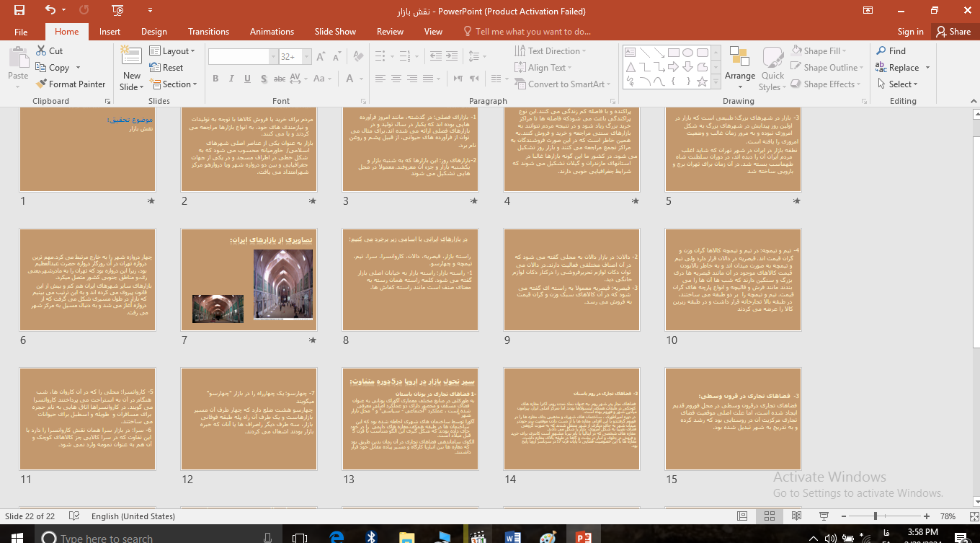Click the Find magnifier icon
980x543 pixels.
(x=881, y=51)
